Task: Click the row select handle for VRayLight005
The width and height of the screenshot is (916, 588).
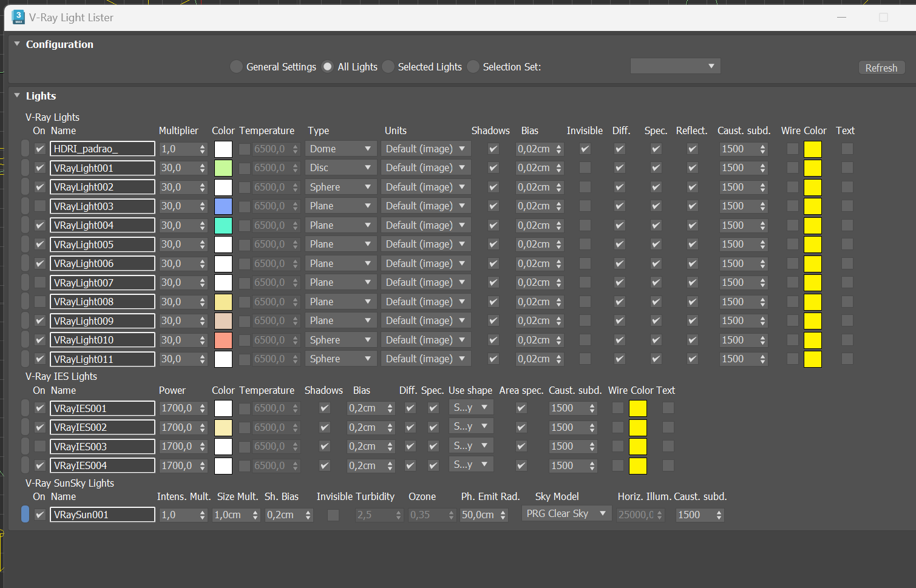Action: coord(25,245)
